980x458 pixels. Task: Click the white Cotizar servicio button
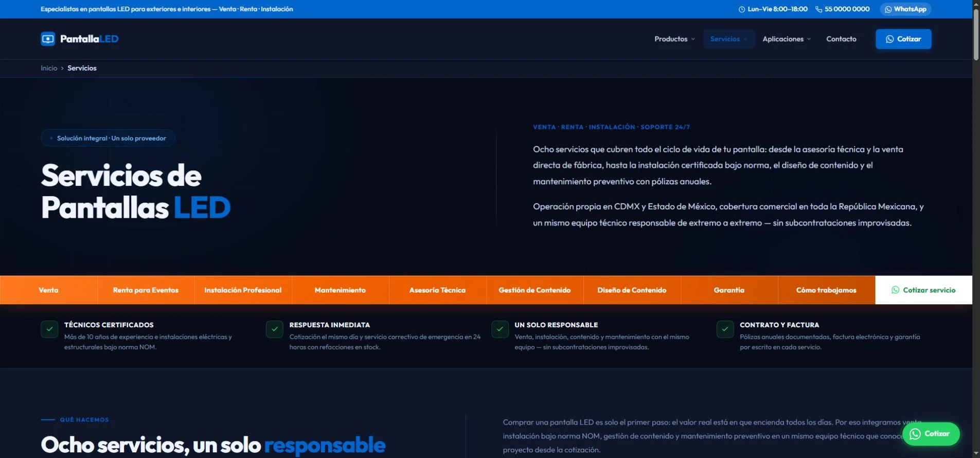click(923, 290)
